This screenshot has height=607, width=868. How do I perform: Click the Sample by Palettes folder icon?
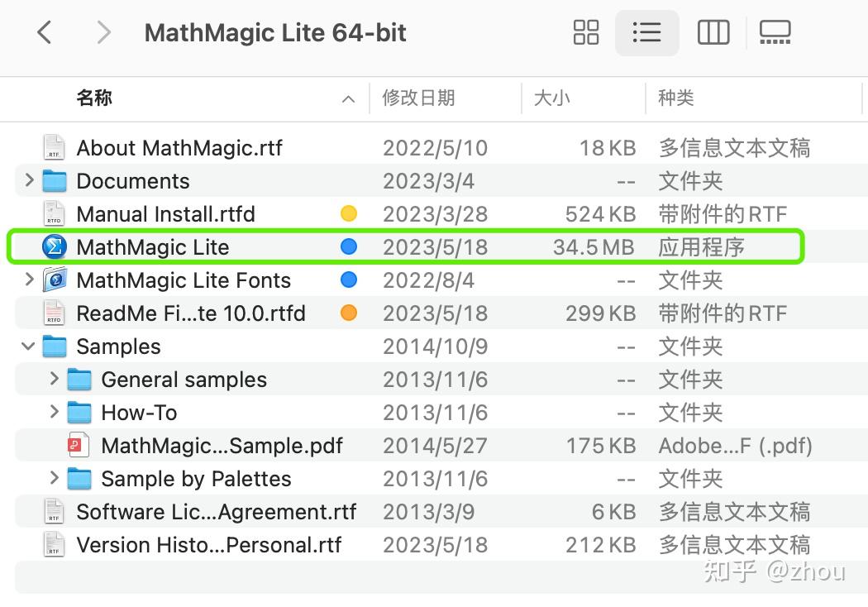79,479
